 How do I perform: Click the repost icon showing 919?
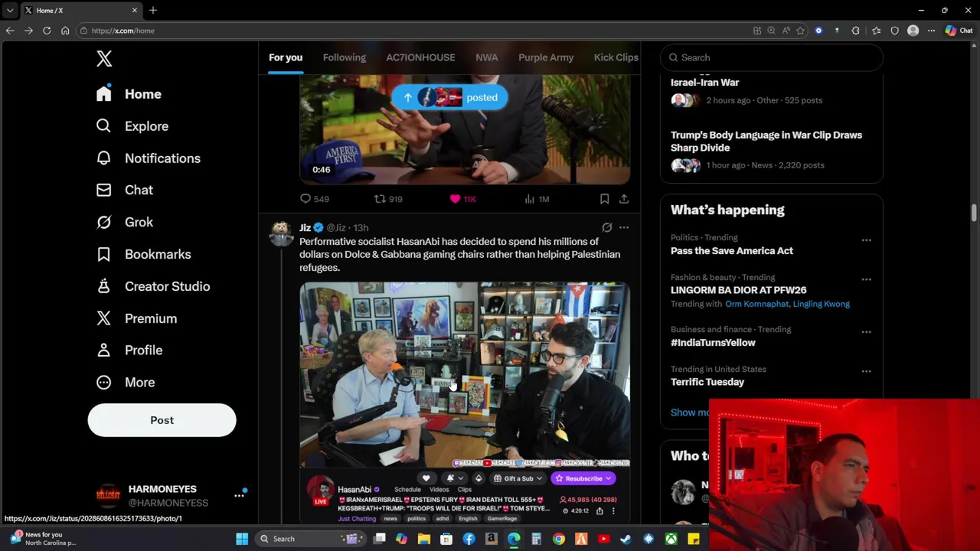coord(380,199)
